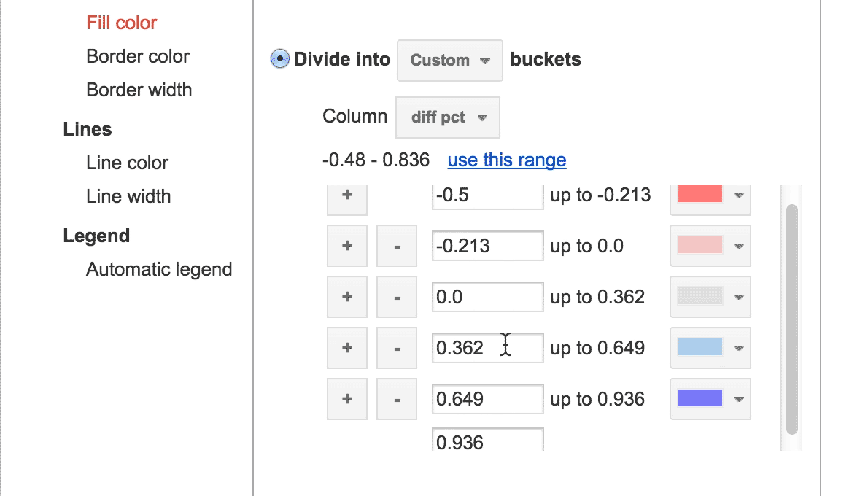Remove the 0.649 bucket row

pos(397,399)
